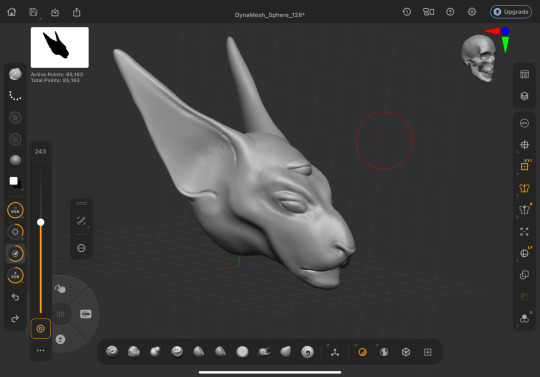Tap the plus/minus icon in radial menu
540x377 pixels.
60,339
